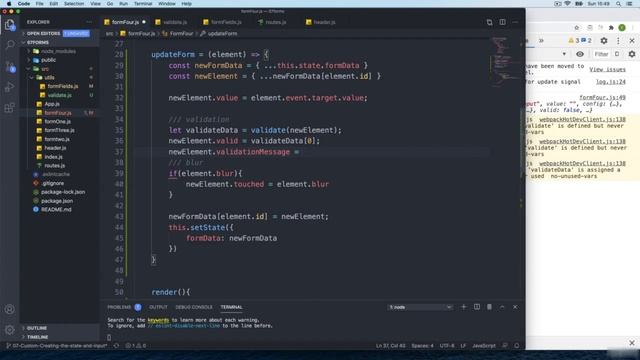Viewport: 640px width, 360px height.
Task: Open macOS Spotlight search icon
Action: tap(618, 4)
